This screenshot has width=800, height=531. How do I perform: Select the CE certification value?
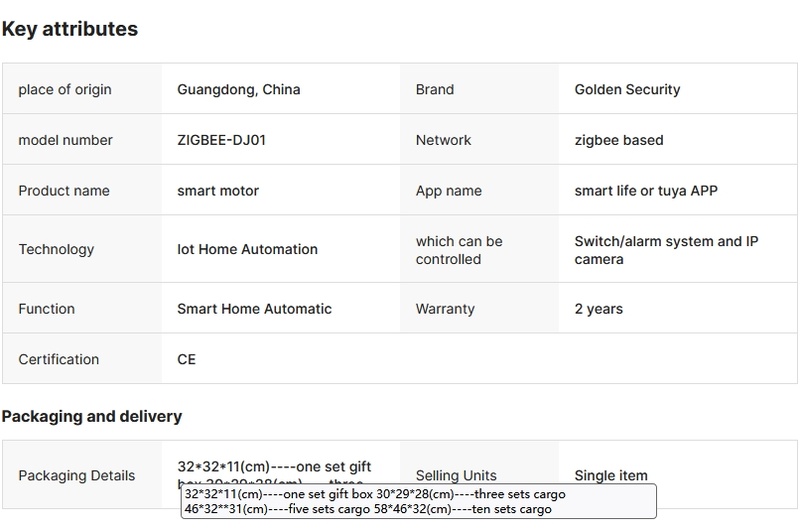point(187,359)
